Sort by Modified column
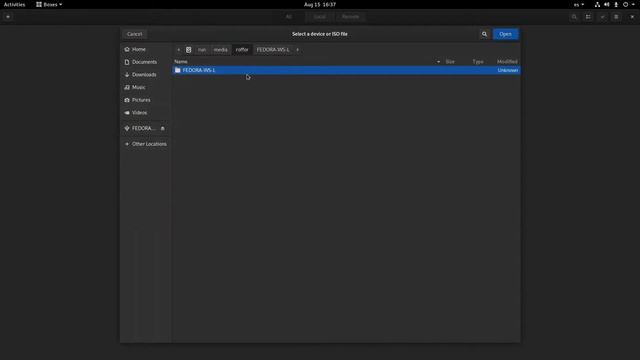This screenshot has width=640, height=360. pos(507,62)
